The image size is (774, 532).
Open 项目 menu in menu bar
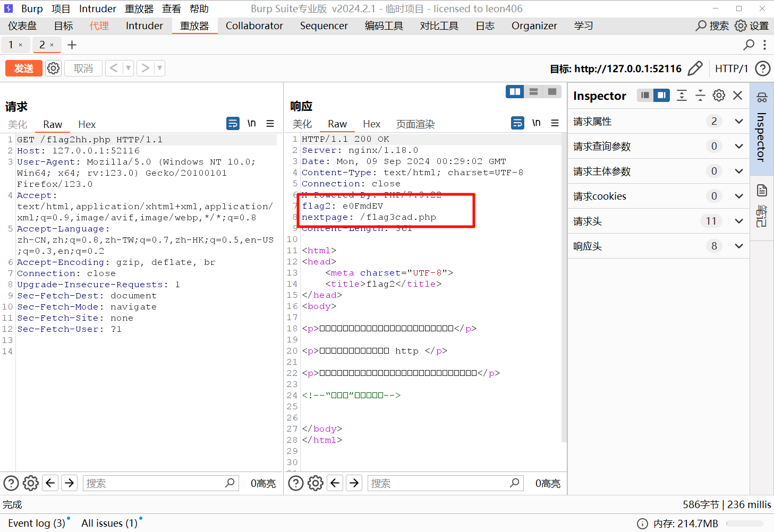click(61, 8)
